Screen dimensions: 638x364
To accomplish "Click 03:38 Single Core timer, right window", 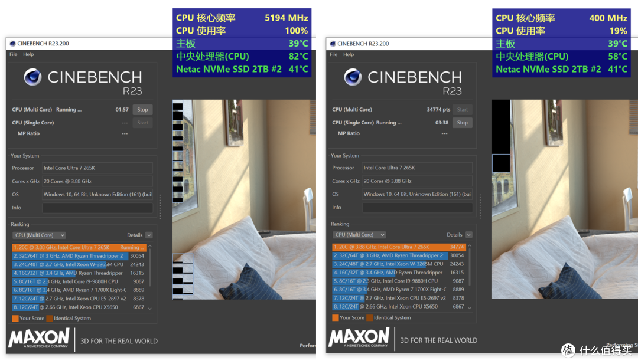I will point(442,123).
